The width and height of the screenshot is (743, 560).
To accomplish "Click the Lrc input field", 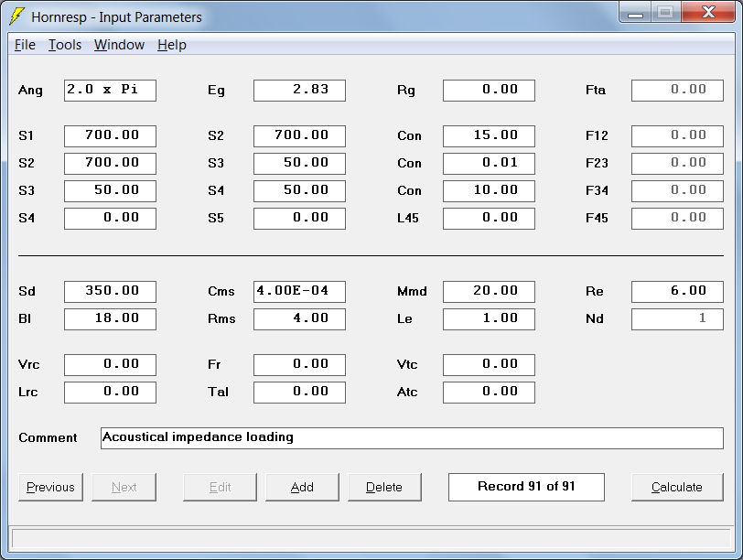I will coord(110,393).
